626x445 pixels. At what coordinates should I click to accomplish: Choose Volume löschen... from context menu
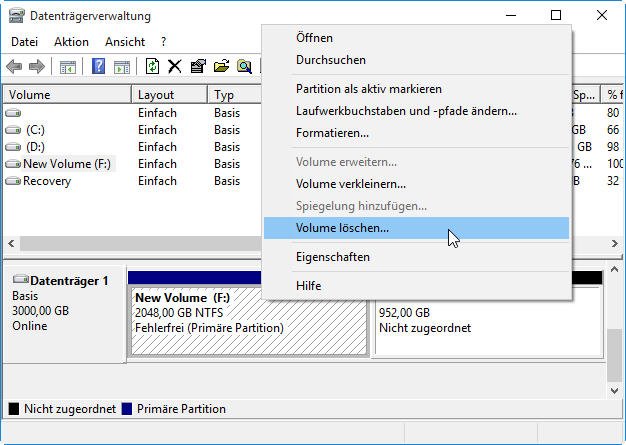pyautogui.click(x=416, y=228)
